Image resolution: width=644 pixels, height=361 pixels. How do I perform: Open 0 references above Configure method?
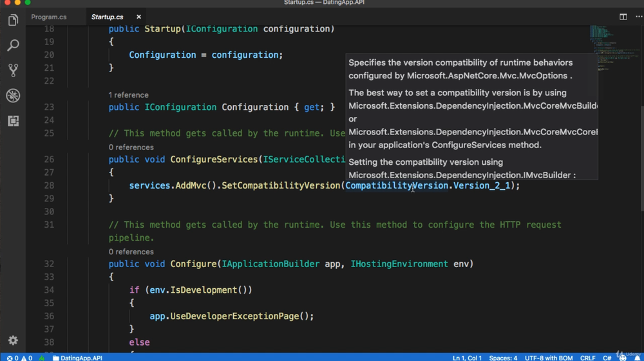[x=131, y=252]
